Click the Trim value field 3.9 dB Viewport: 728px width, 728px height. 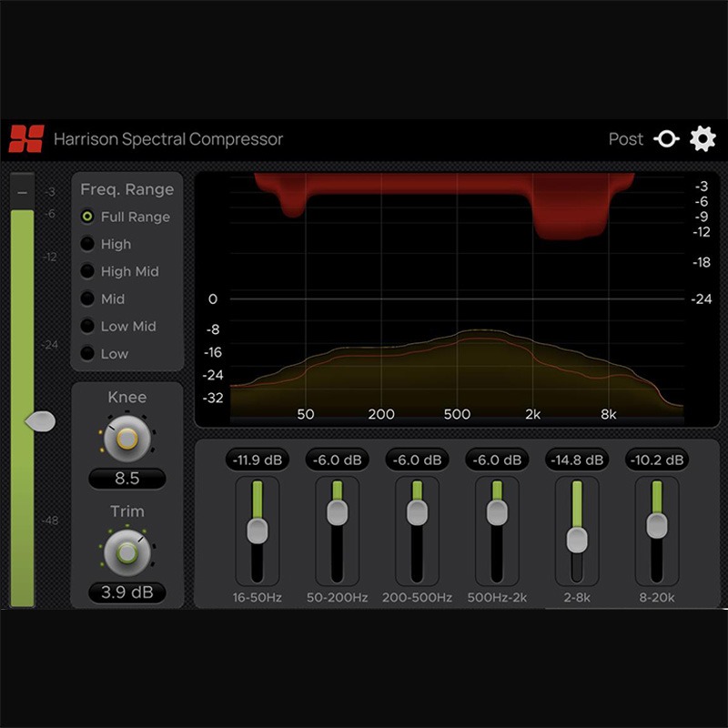point(126,592)
